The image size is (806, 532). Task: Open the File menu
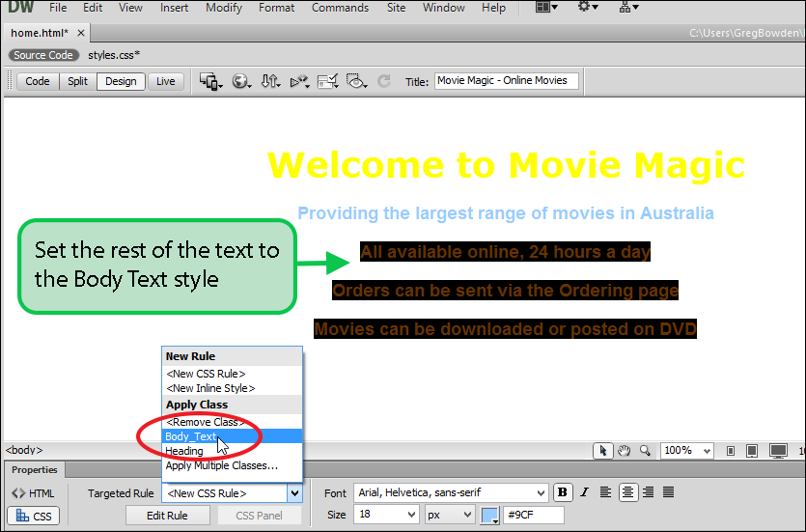[58, 8]
